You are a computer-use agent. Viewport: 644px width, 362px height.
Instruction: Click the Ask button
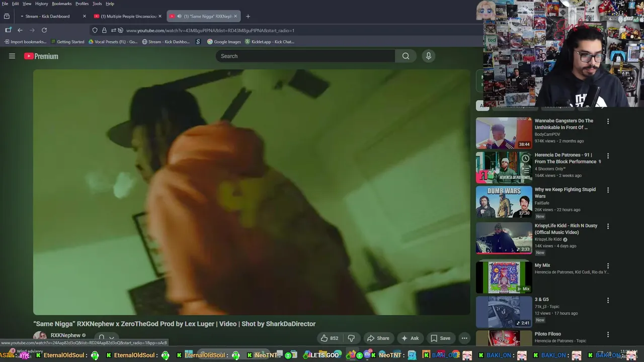point(410,338)
